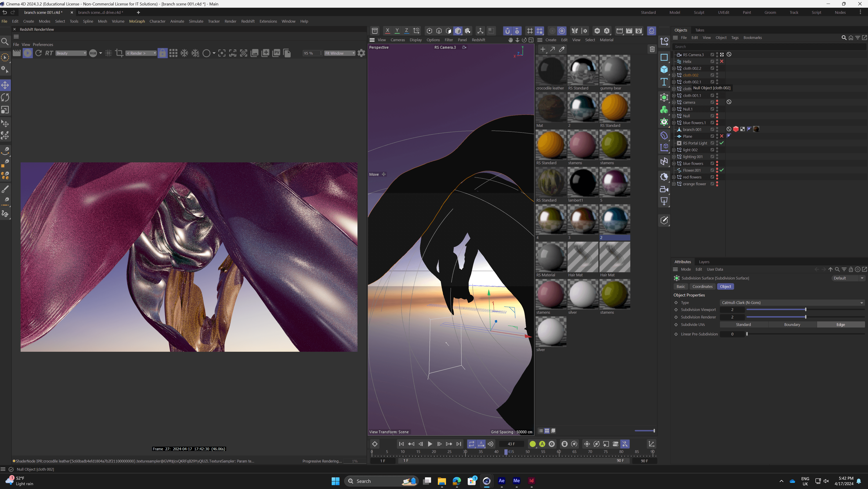Screen dimensions: 868x489
Task: Set Subdivide UVs to Edge
Action: 841,325
